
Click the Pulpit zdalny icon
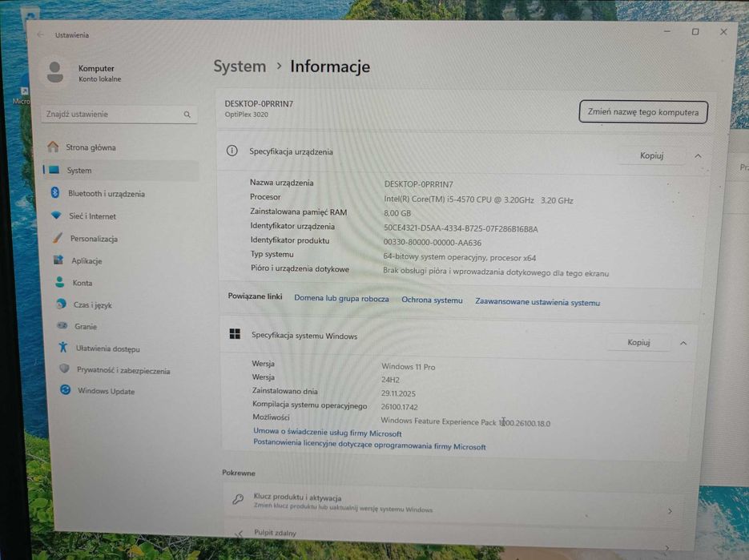[239, 534]
